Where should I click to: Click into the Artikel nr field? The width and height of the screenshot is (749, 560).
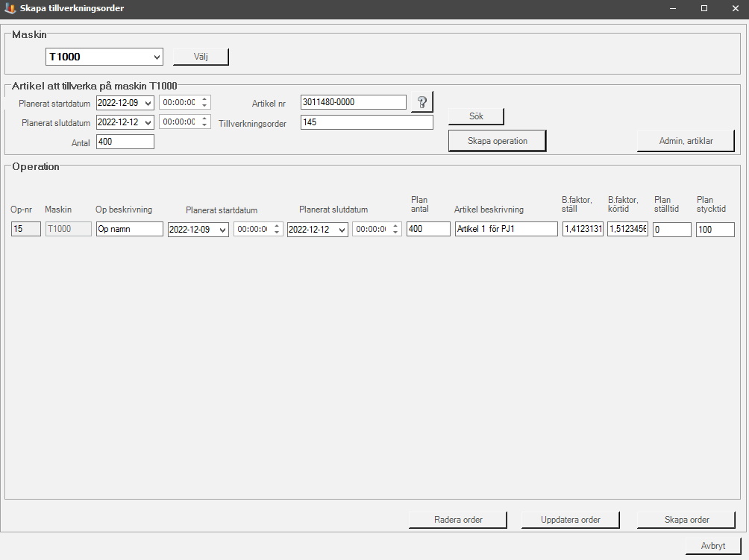(354, 102)
